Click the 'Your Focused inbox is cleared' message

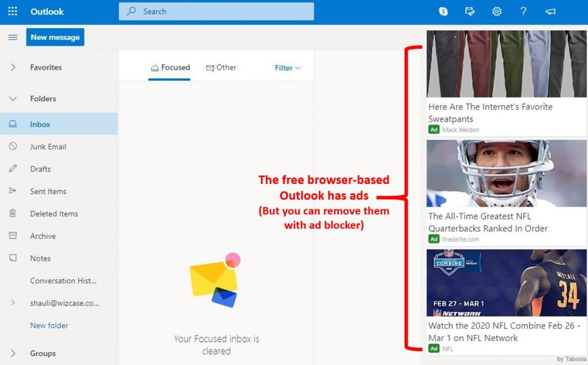click(216, 345)
